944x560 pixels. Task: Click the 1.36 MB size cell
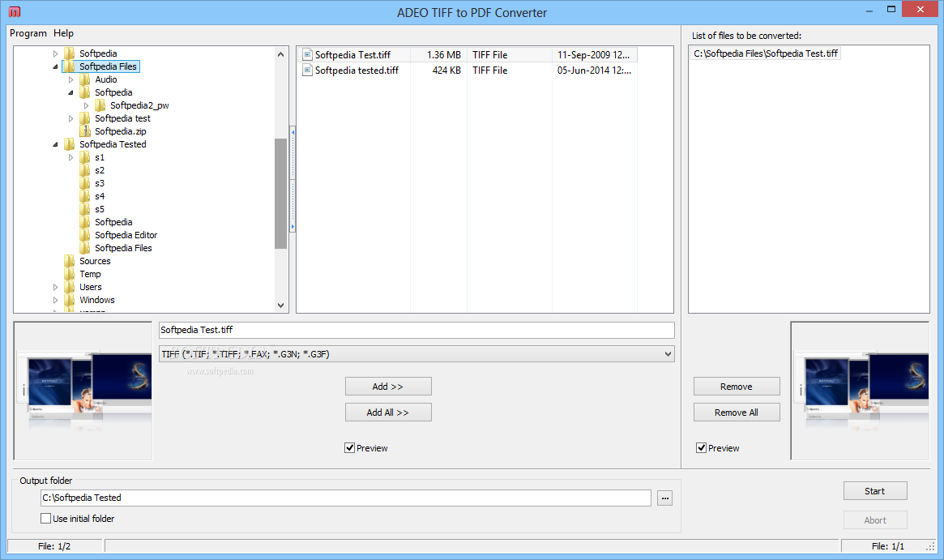pos(438,55)
